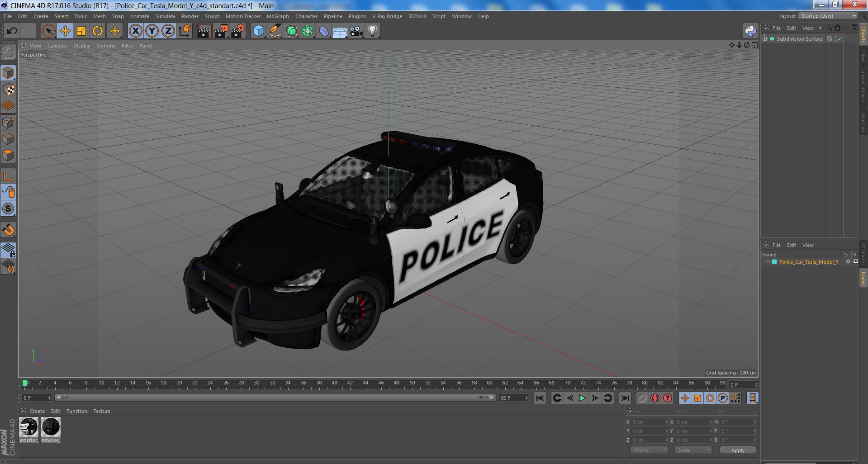Select Polygons mode icon
868x464 pixels.
tap(8, 155)
